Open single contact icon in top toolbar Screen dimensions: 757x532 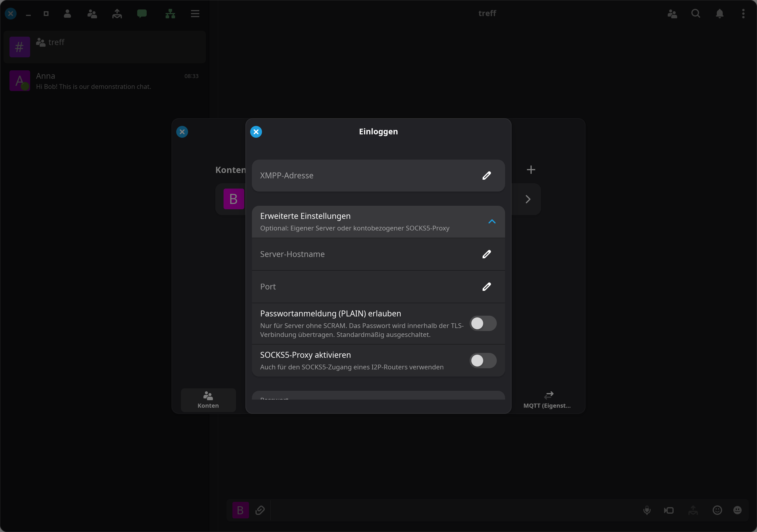pyautogui.click(x=67, y=14)
